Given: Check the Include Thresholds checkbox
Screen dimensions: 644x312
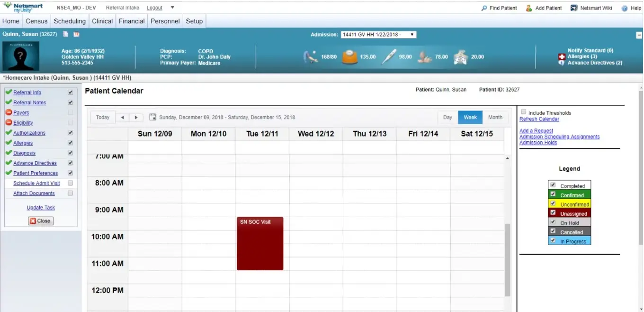Looking at the screenshot, I should pos(523,112).
